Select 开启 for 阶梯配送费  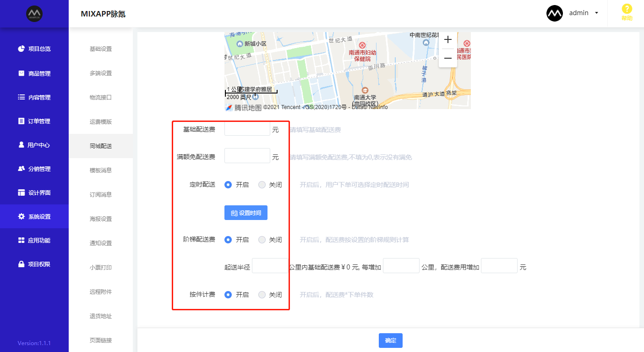(228, 240)
